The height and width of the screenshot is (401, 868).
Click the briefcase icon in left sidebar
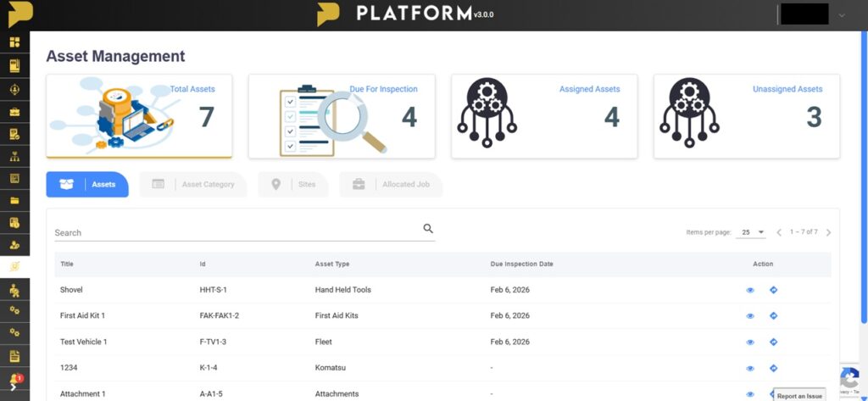point(14,112)
